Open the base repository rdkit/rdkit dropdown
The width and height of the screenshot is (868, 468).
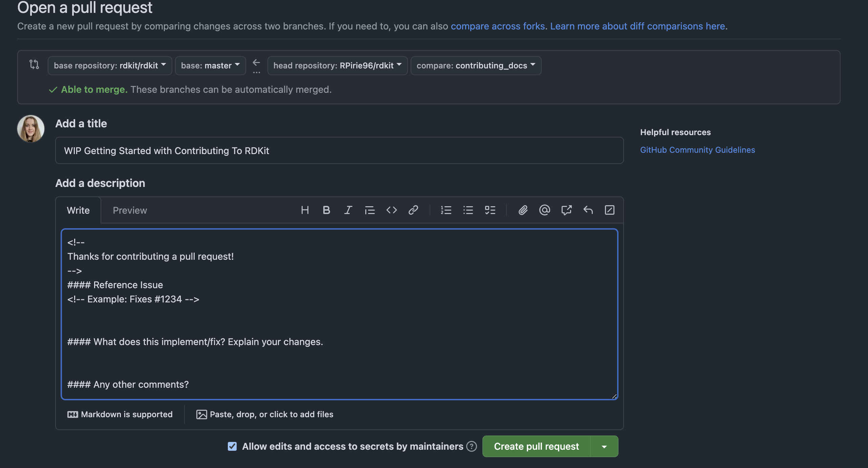coord(110,65)
